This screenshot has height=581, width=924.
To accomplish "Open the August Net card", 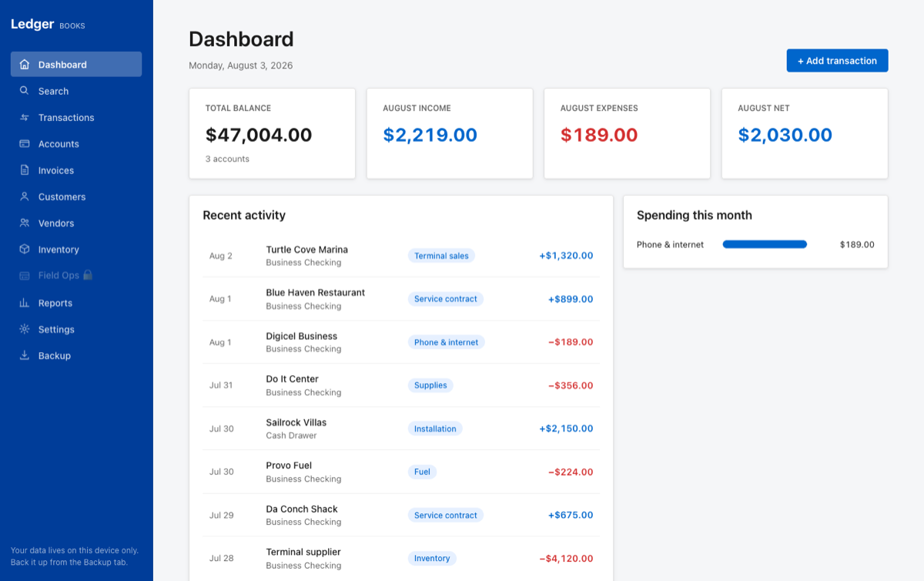I will [805, 133].
